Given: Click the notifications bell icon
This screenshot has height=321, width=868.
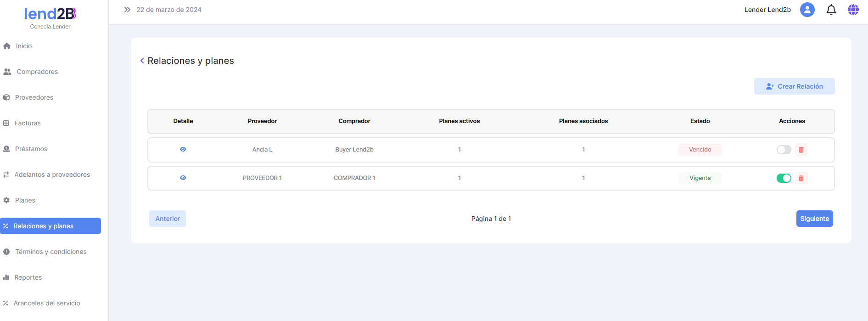Looking at the screenshot, I should pyautogui.click(x=831, y=10).
